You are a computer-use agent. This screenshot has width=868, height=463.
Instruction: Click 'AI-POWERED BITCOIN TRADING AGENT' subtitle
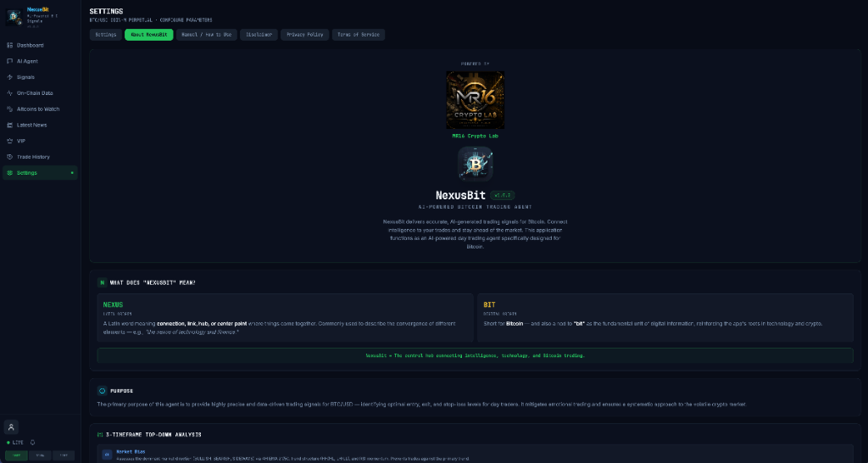click(475, 207)
